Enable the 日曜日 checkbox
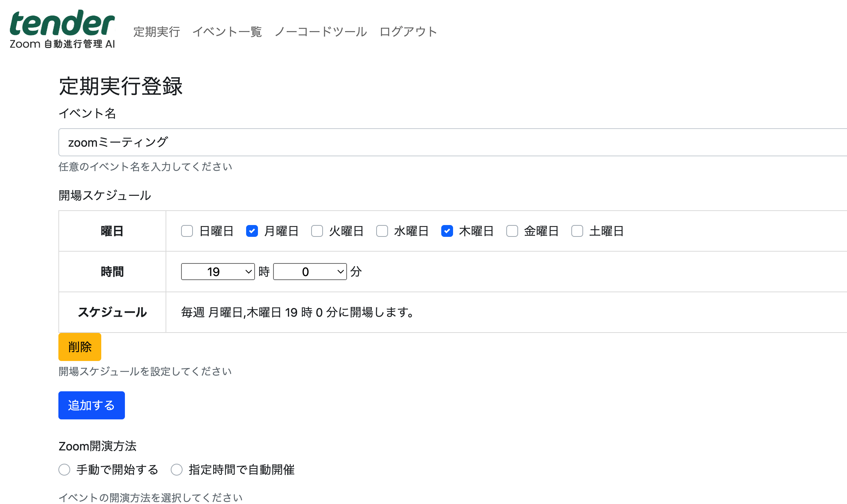 point(187,231)
